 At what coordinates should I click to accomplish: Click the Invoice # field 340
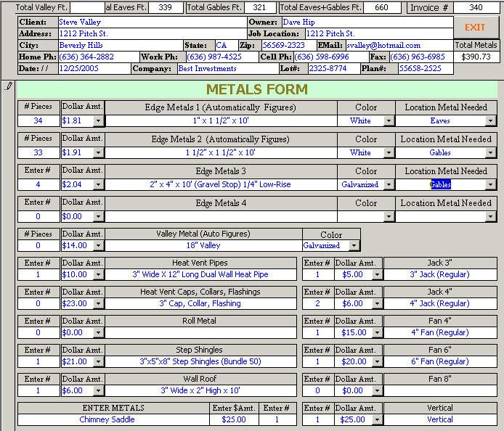pyautogui.click(x=476, y=7)
